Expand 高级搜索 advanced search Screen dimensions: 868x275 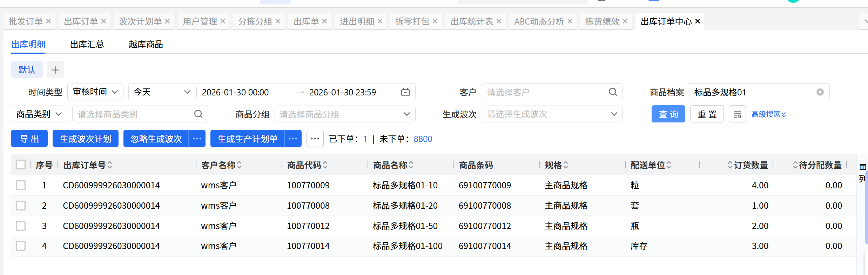[769, 114]
